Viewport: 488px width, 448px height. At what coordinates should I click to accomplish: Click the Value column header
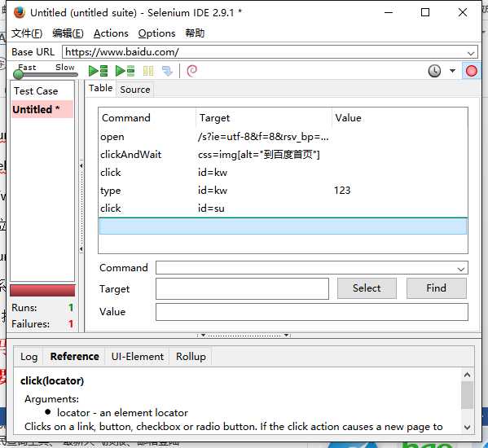(400, 118)
